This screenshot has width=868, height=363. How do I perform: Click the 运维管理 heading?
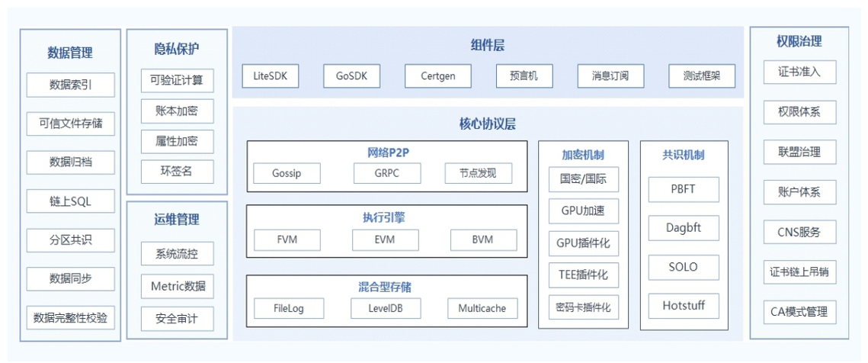pyautogui.click(x=177, y=220)
